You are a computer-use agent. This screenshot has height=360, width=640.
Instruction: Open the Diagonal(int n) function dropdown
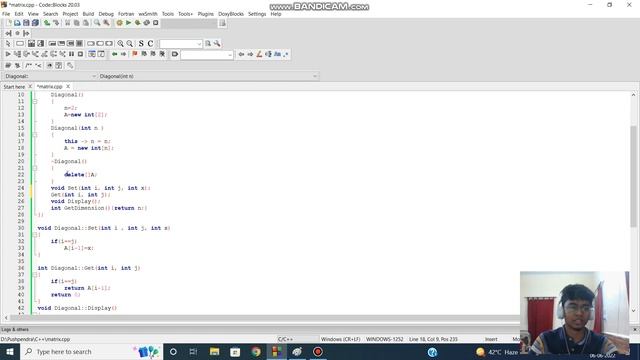(208, 76)
